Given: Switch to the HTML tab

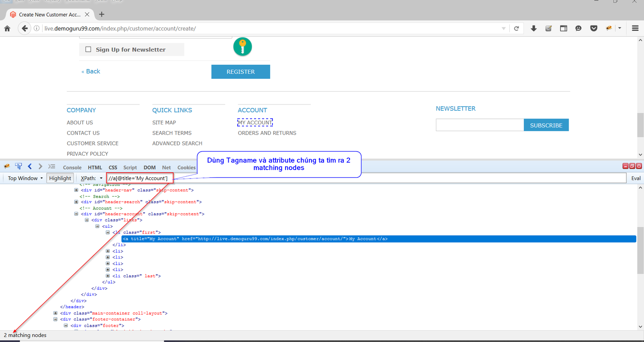Looking at the screenshot, I should 95,168.
